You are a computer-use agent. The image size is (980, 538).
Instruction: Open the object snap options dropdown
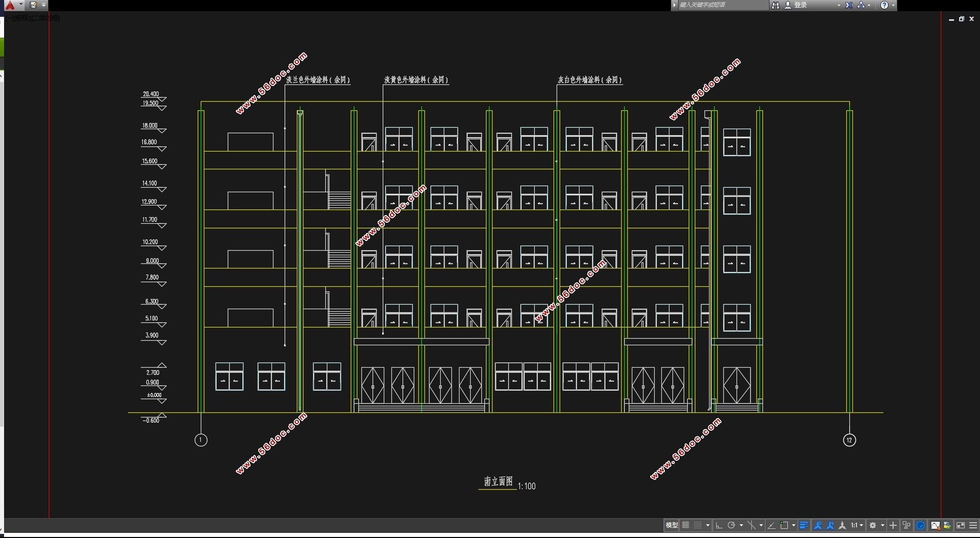[793, 525]
